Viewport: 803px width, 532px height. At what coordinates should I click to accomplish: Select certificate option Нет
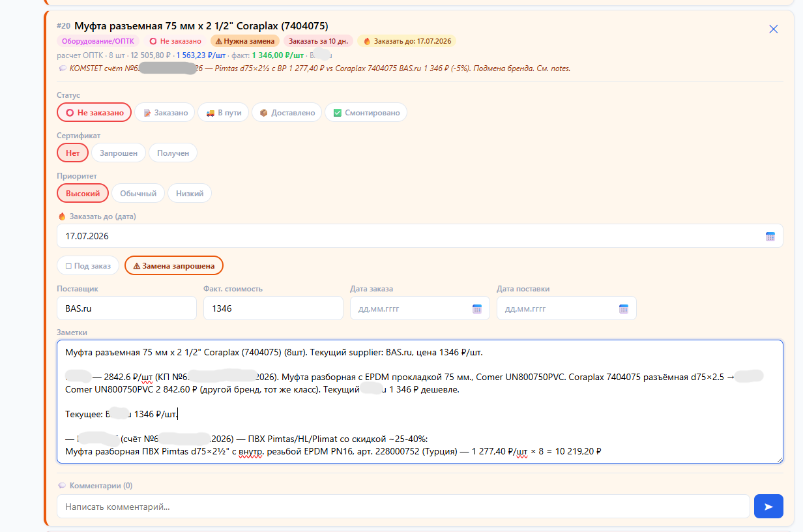[x=72, y=153]
